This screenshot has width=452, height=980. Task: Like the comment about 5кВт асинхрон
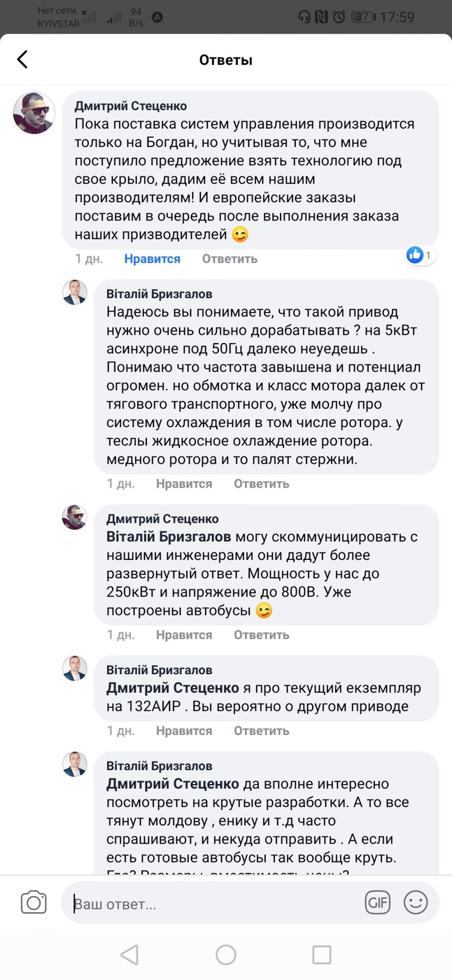184,483
